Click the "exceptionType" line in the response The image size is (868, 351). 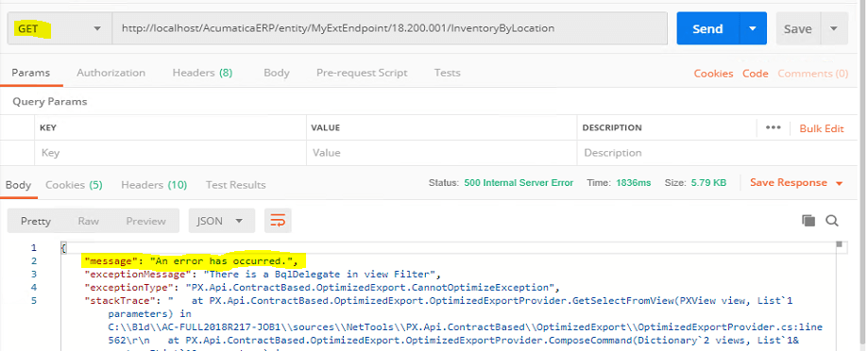(323, 287)
